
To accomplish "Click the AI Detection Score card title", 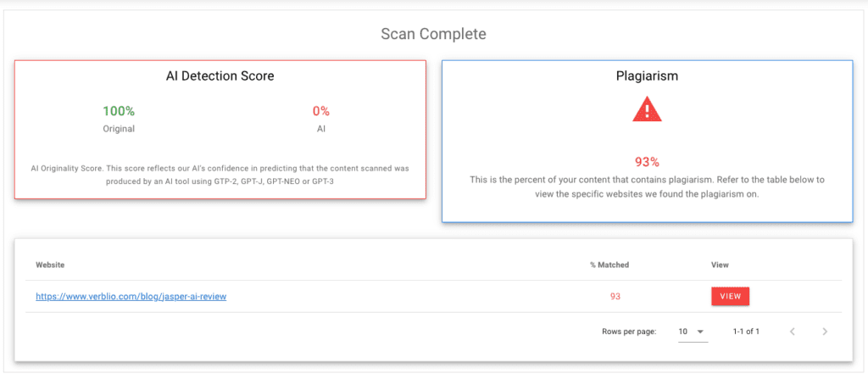I will [x=220, y=76].
